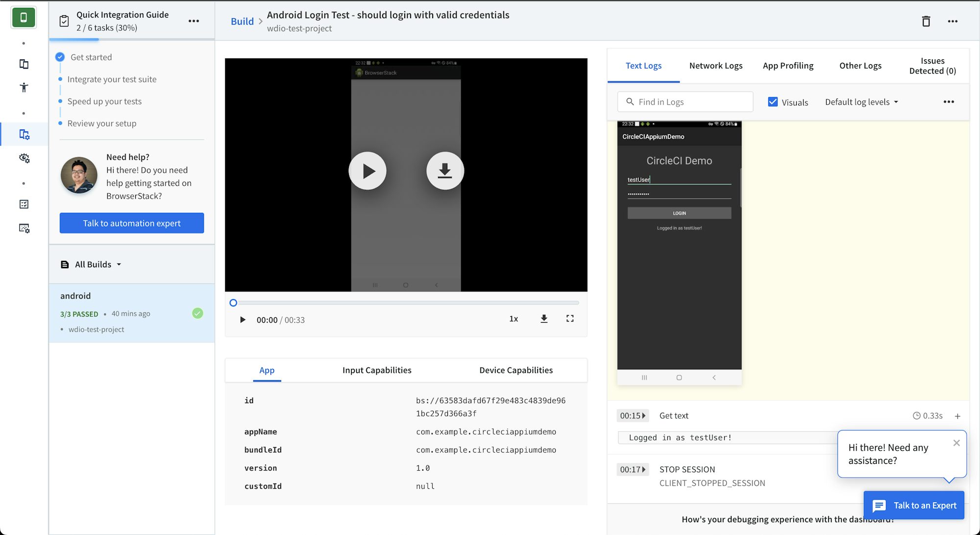The width and height of the screenshot is (980, 535).
Task: Switch to the Device Capabilities tab
Action: click(x=515, y=370)
